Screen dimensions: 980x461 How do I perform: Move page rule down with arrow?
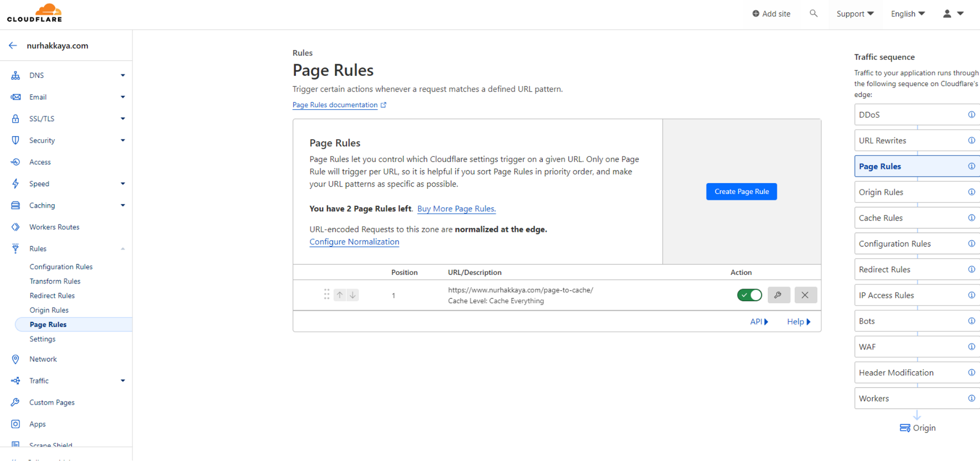pos(352,295)
